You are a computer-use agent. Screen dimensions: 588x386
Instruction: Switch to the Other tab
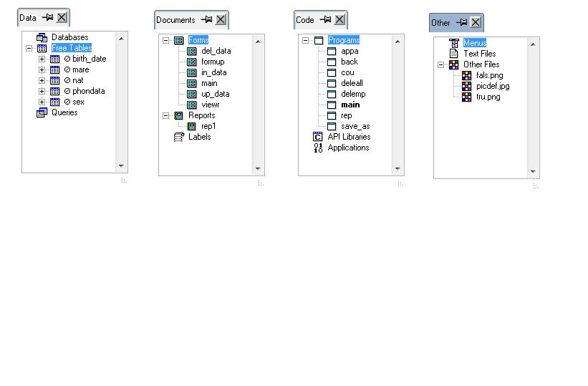(440, 23)
